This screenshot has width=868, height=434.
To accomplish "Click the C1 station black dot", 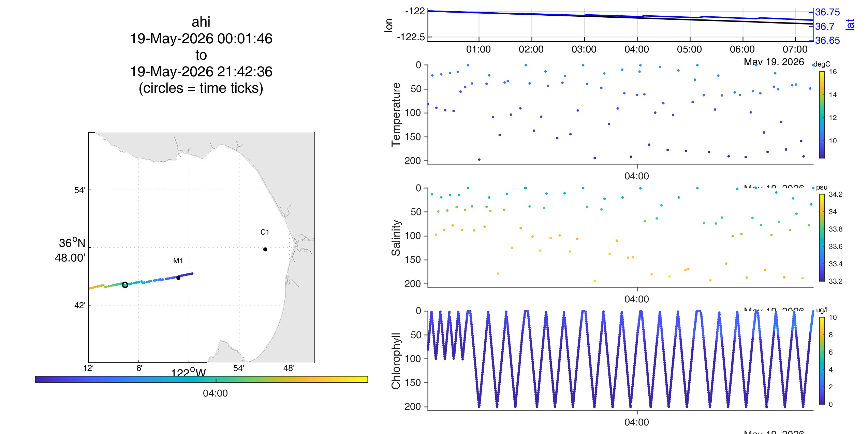I will pyautogui.click(x=265, y=249).
